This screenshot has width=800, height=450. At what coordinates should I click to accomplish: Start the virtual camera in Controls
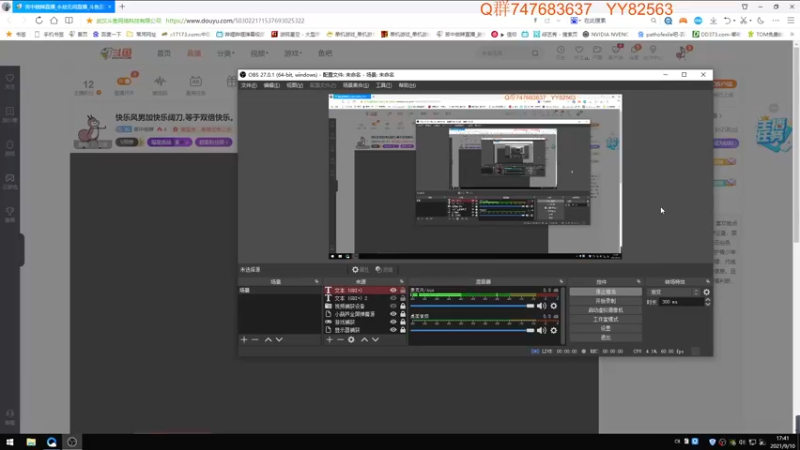(x=606, y=310)
